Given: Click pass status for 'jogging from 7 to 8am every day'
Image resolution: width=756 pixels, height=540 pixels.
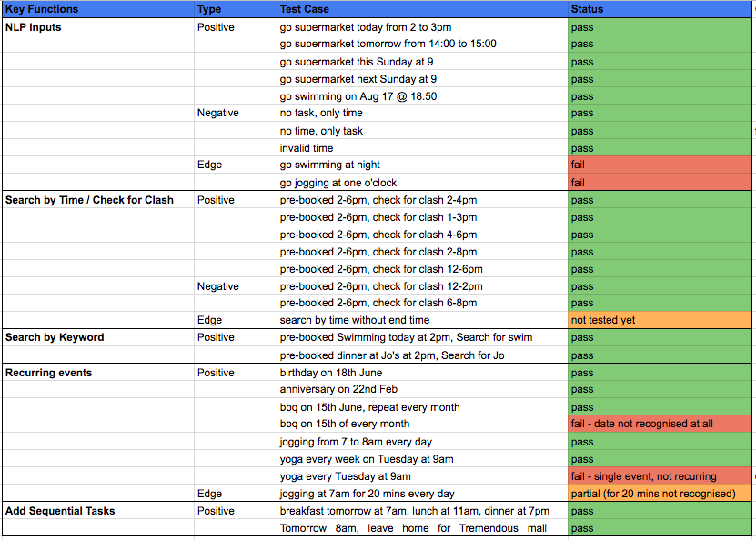Looking at the screenshot, I should click(x=660, y=442).
